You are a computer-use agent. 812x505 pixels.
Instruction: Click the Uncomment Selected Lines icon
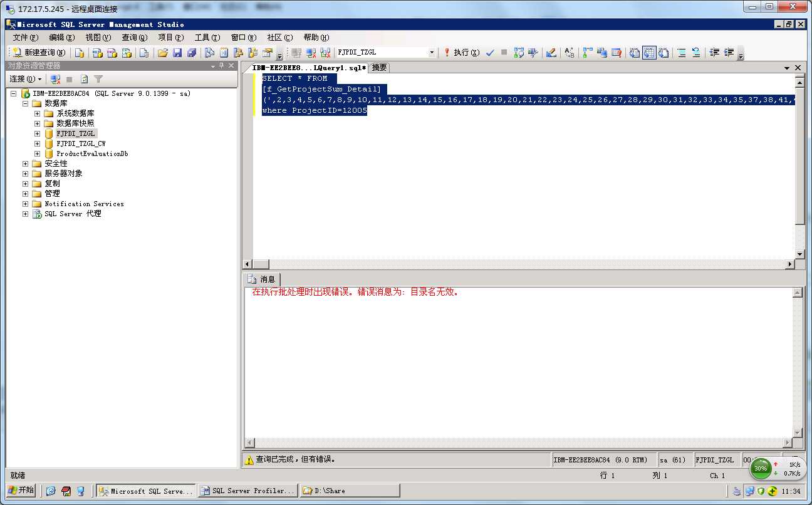[x=696, y=53]
